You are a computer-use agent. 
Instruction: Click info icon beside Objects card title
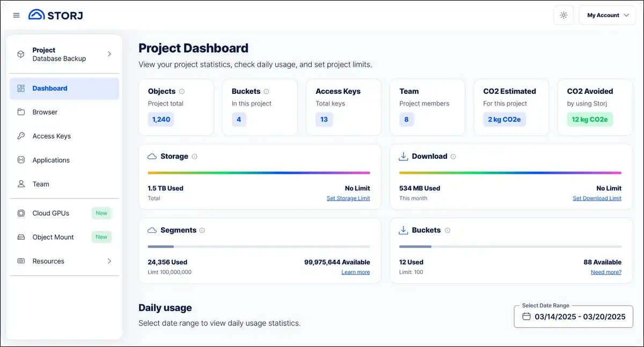[x=182, y=92]
